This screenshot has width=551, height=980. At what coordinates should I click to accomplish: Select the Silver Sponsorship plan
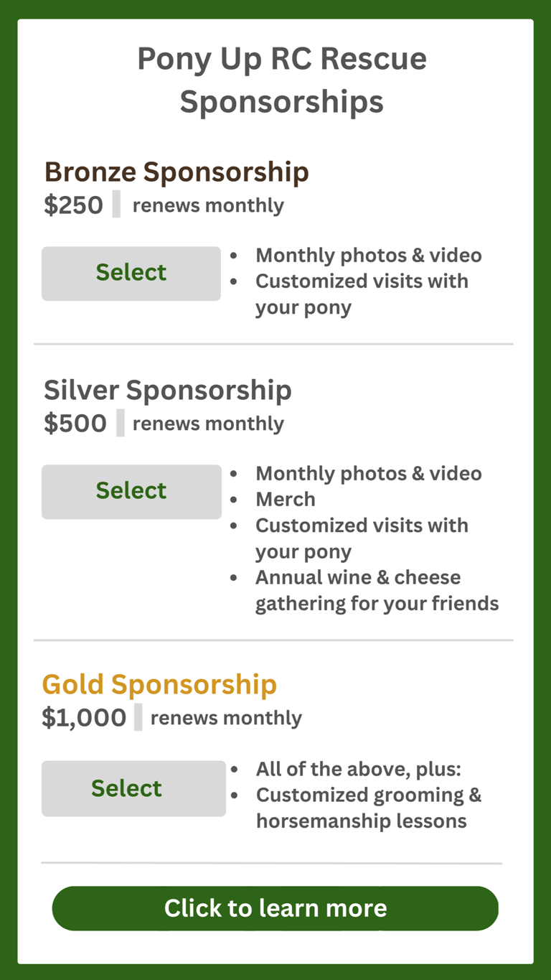pyautogui.click(x=131, y=492)
